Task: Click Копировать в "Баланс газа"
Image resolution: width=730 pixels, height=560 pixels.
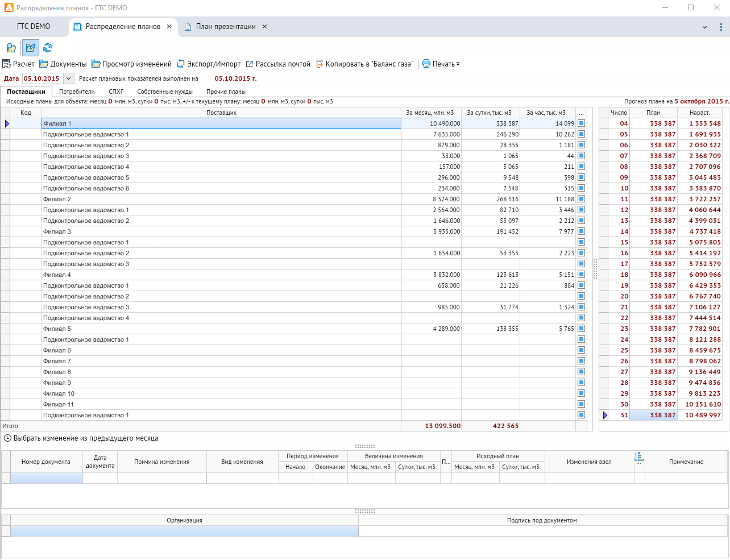Action: coord(364,64)
